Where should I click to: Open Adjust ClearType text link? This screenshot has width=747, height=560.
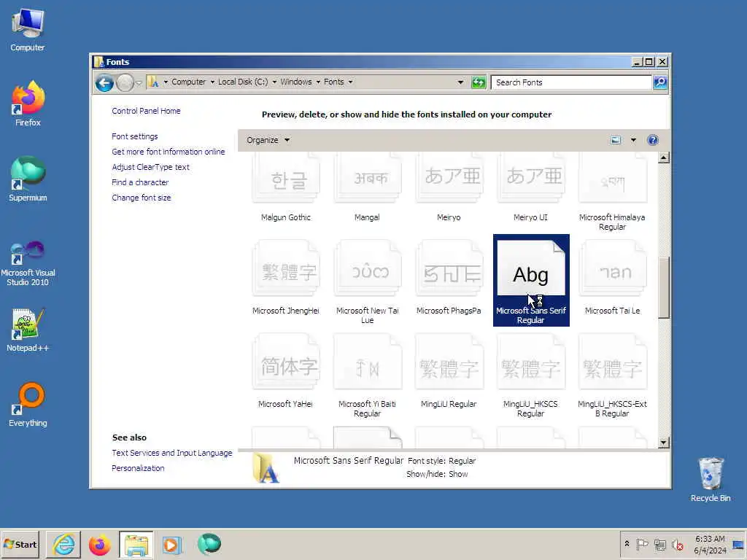[x=150, y=167]
